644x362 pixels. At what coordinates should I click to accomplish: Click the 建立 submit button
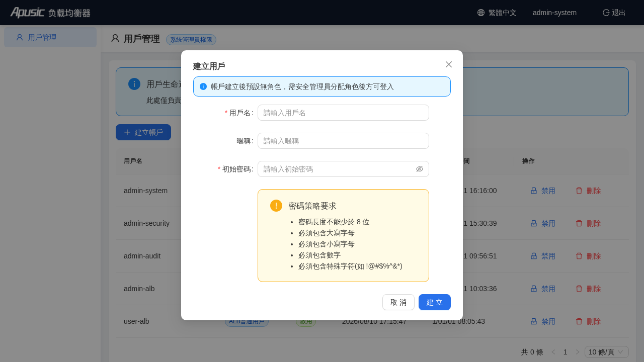coord(435,302)
